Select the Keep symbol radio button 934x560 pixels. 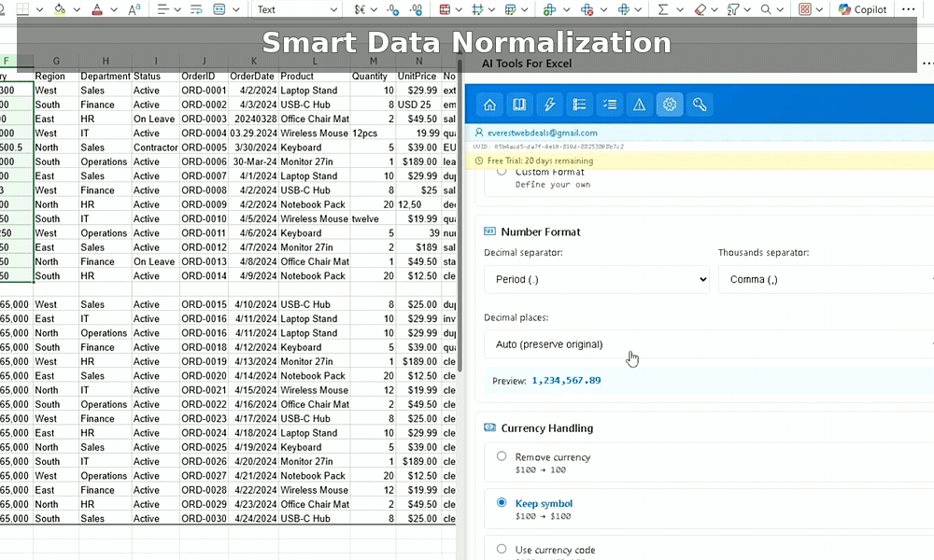(x=502, y=502)
